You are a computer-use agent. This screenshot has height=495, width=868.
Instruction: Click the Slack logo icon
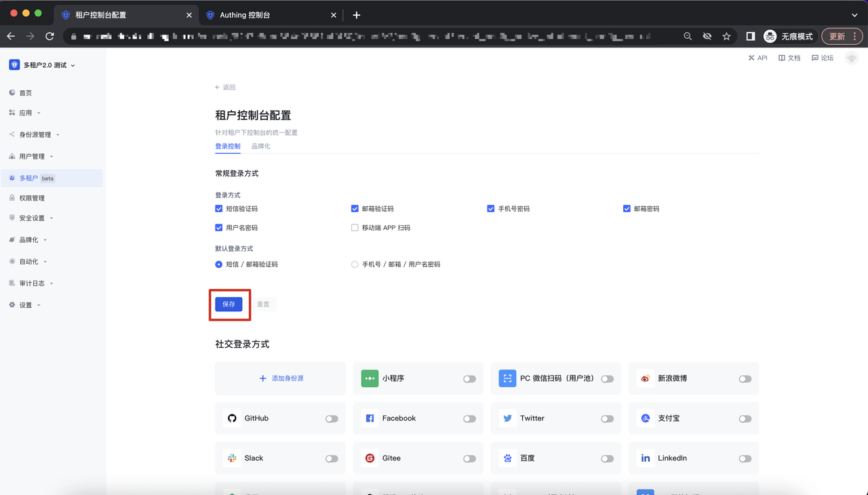[x=232, y=458]
